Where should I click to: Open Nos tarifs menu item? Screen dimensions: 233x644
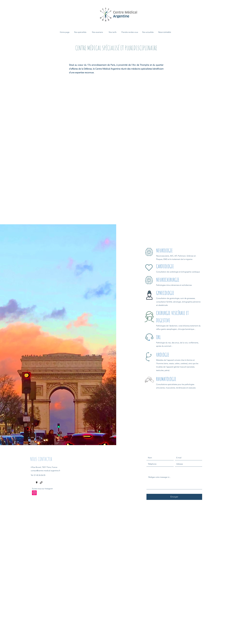point(113,32)
